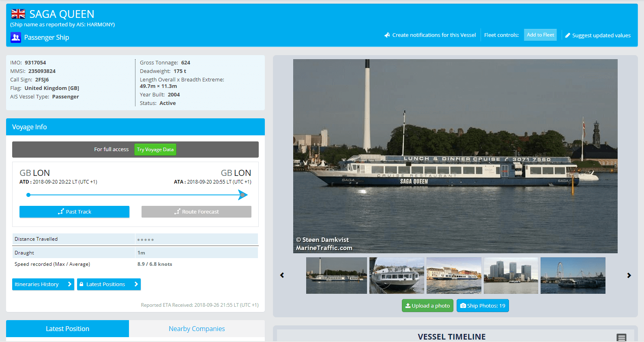Viewport: 644px width, 342px height.
Task: Click the pencil icon beside Suggest updated values
Action: [x=568, y=36]
